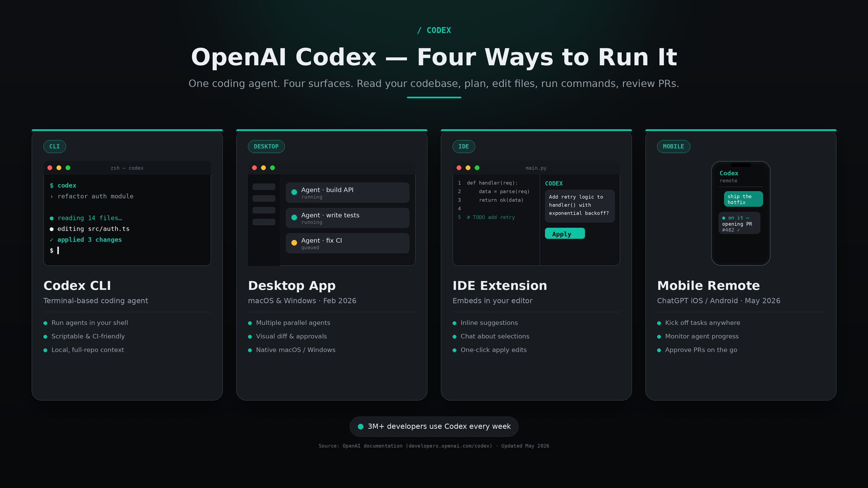The height and width of the screenshot is (488, 868).
Task: Click code line 'return ok(data)'
Action: coord(501,200)
